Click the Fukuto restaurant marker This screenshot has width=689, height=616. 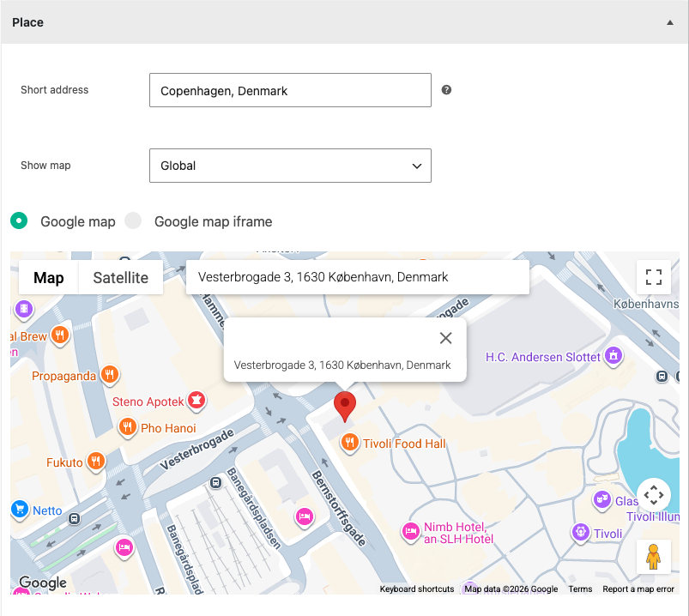pos(96,462)
